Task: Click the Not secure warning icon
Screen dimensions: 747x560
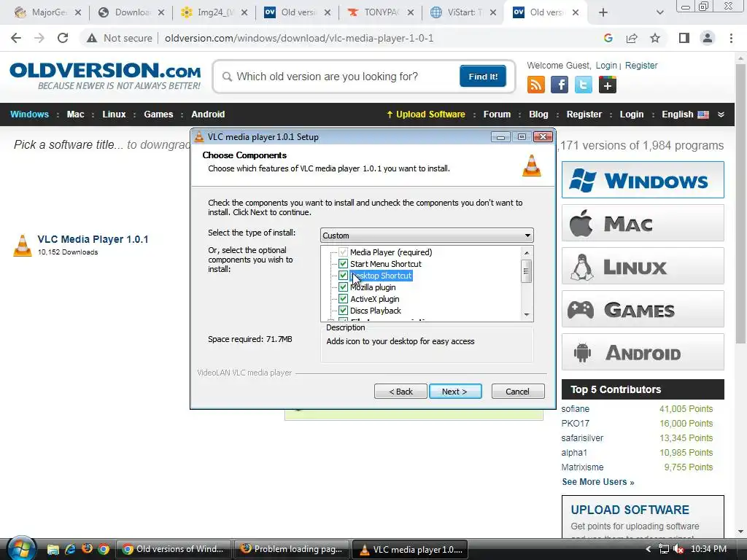Action: pos(91,38)
